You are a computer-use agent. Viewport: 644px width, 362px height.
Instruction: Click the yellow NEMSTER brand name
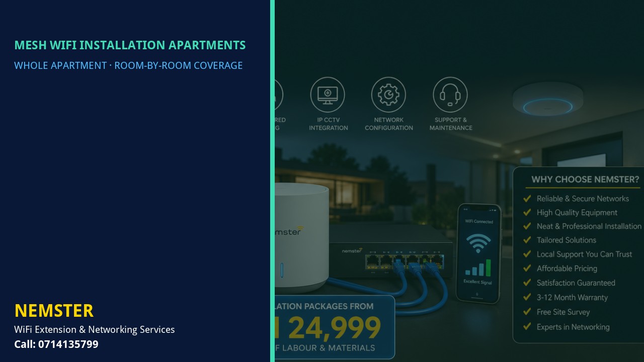tap(54, 311)
